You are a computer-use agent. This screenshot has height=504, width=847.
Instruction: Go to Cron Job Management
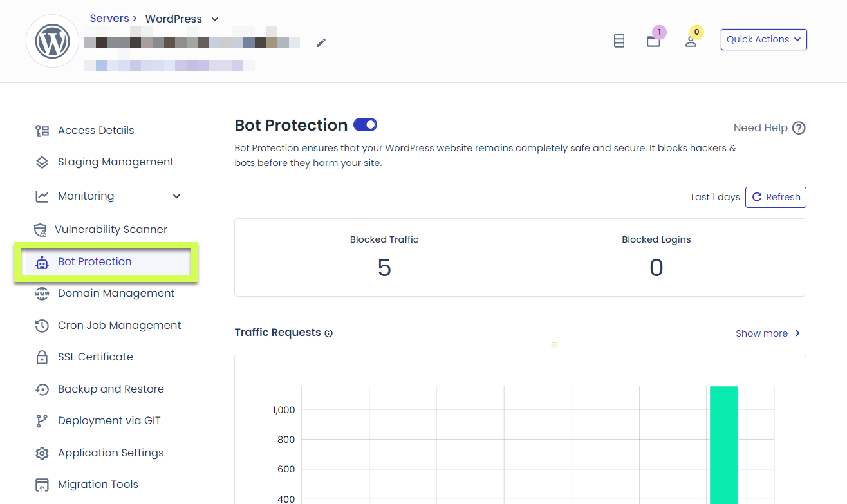pyautogui.click(x=120, y=326)
